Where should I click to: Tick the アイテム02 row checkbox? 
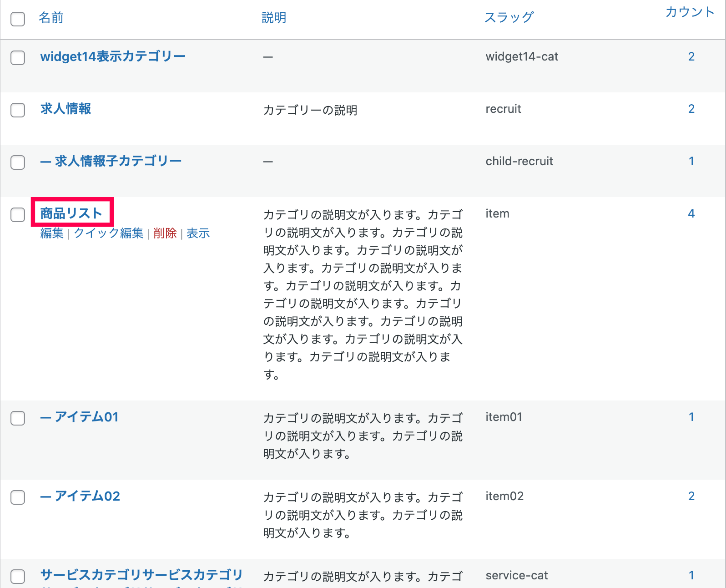tap(18, 497)
